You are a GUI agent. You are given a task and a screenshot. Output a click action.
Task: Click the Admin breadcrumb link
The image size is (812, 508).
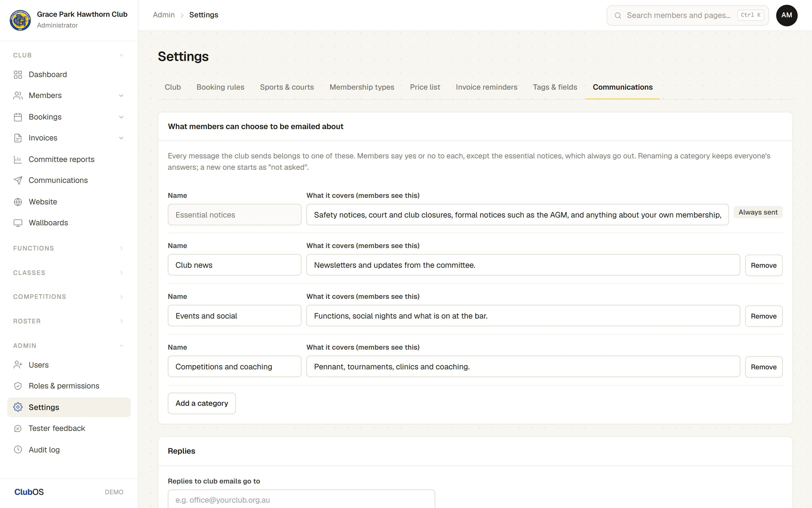pyautogui.click(x=164, y=15)
